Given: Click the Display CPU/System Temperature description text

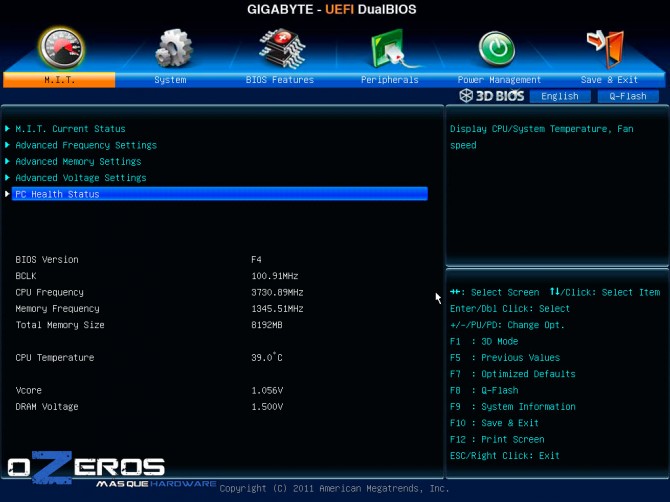Looking at the screenshot, I should click(542, 137).
